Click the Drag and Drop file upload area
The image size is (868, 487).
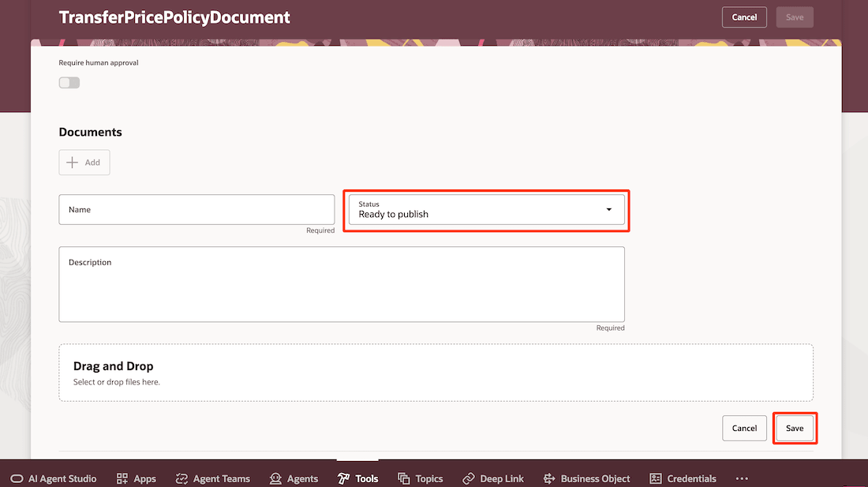point(436,372)
